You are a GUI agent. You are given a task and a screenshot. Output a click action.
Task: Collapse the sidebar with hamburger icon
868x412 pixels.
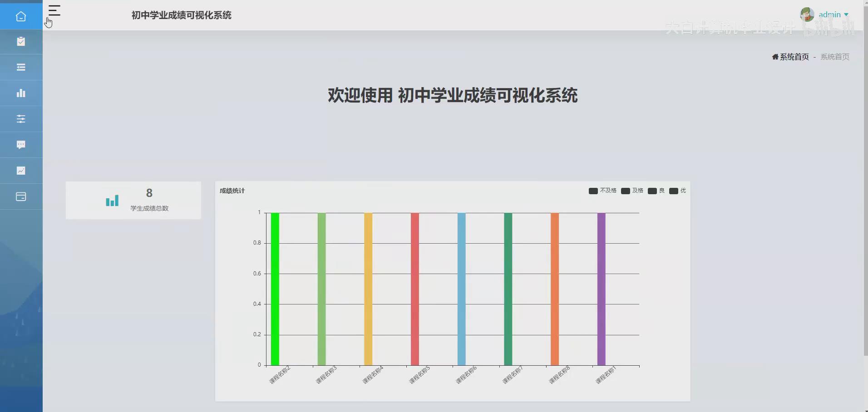click(x=54, y=10)
